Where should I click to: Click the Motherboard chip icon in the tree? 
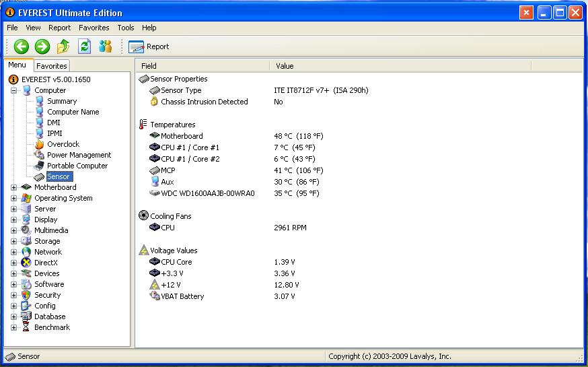tap(26, 187)
